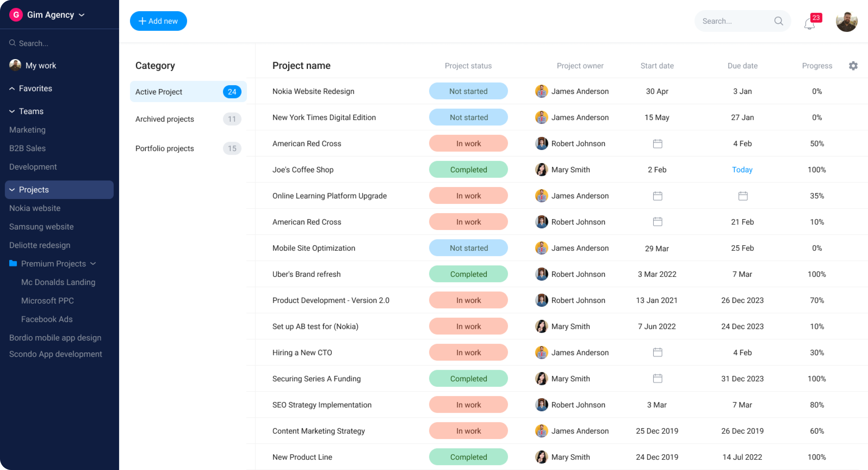Open the Samsung website project link
Screen dimensions: 868x470
42,226
